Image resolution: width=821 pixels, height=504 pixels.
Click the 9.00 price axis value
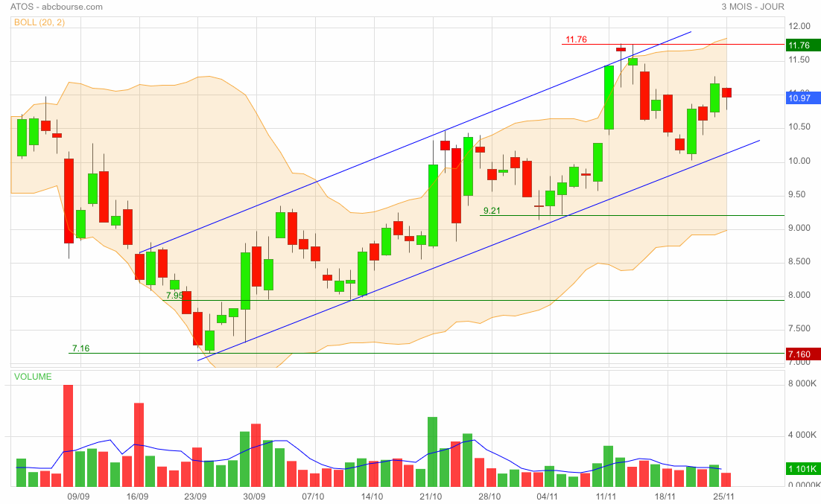[x=799, y=229]
